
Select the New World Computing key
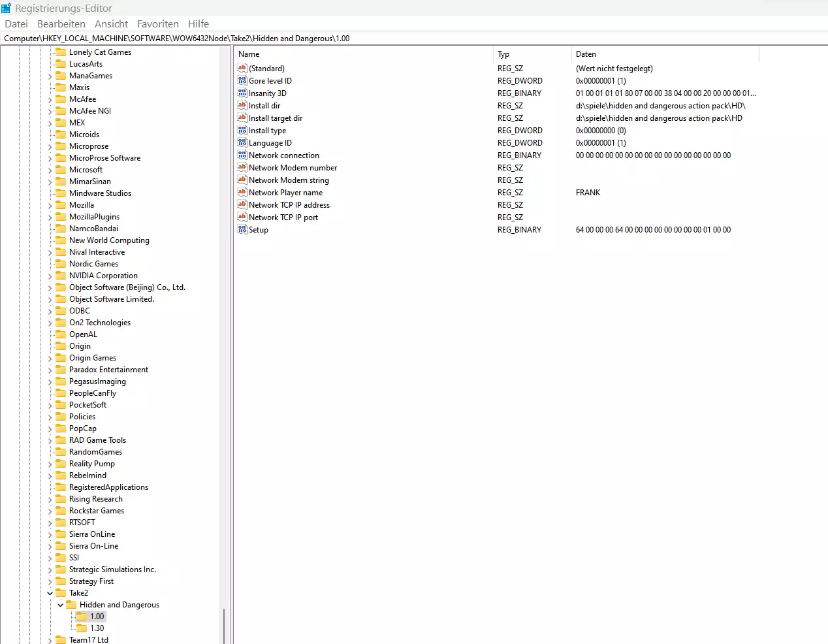(x=109, y=240)
